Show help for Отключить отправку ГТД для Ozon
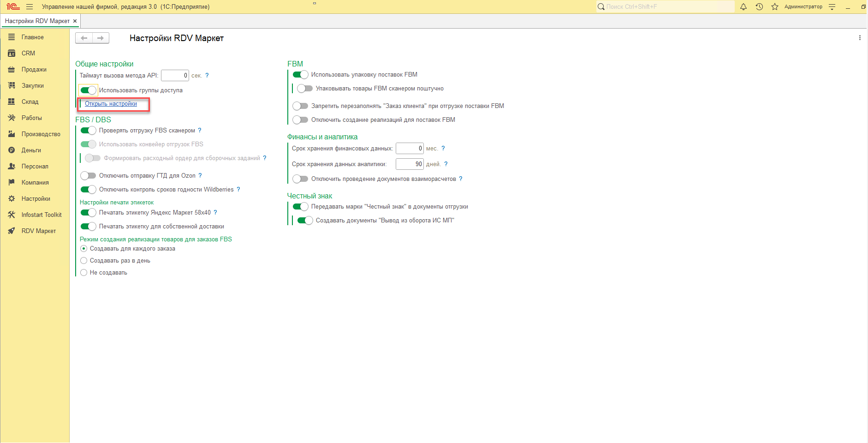868x443 pixels. coord(200,176)
